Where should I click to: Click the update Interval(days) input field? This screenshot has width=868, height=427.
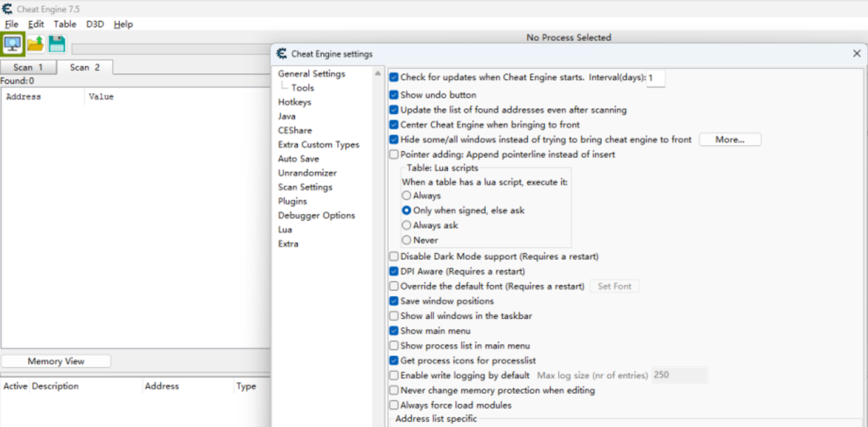[x=656, y=77]
